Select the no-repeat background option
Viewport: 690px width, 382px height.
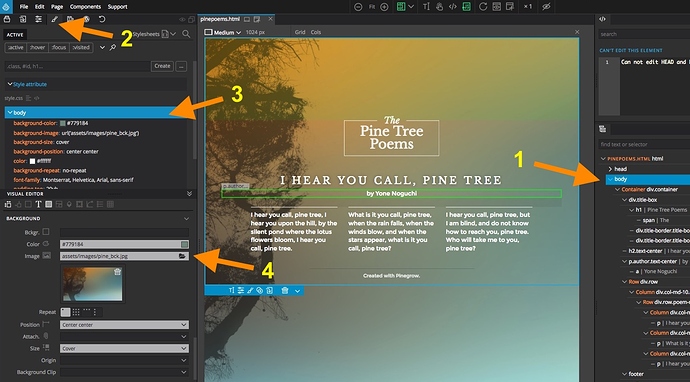pos(65,312)
